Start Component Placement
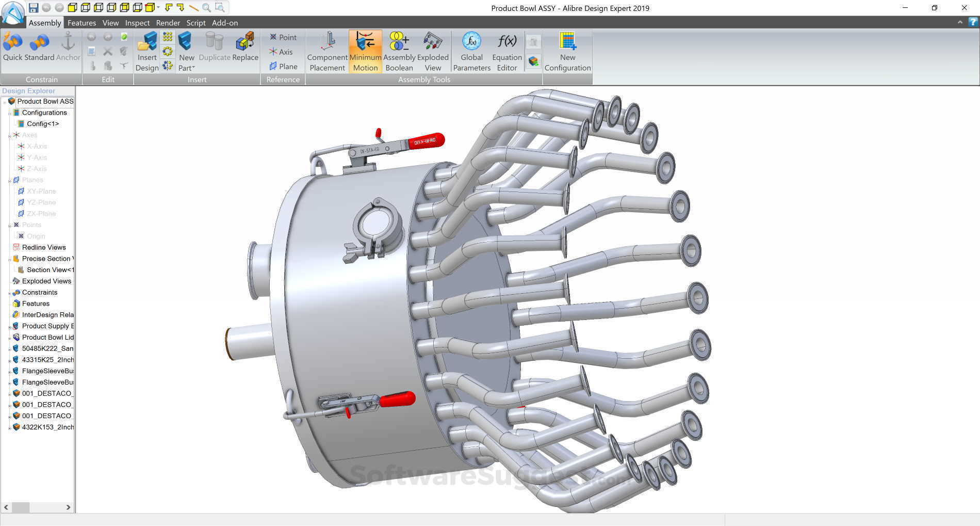 pyautogui.click(x=326, y=50)
